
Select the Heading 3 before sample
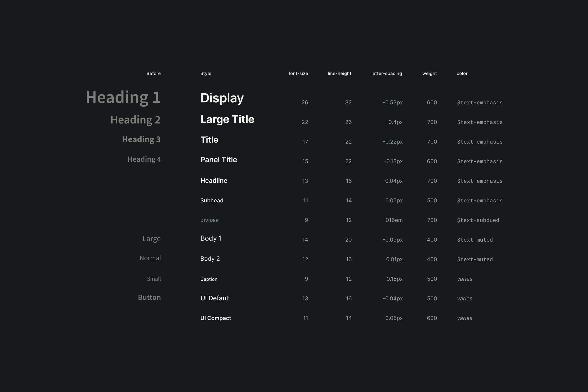(141, 139)
